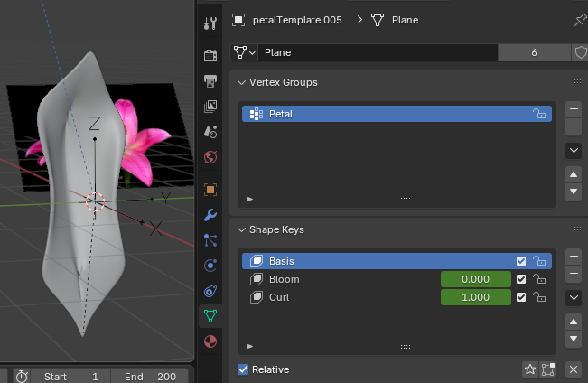
Task: Grab the shape key list resize handle
Action: (x=406, y=347)
